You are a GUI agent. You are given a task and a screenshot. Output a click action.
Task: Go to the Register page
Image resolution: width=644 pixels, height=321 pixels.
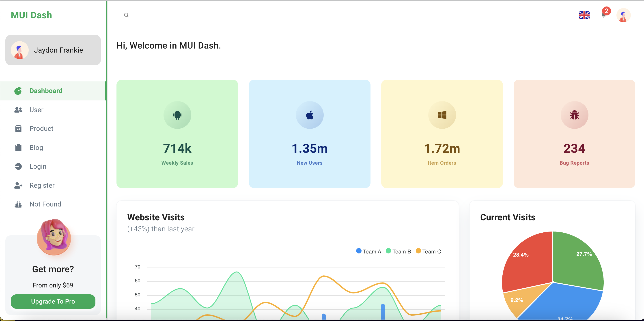point(53,185)
